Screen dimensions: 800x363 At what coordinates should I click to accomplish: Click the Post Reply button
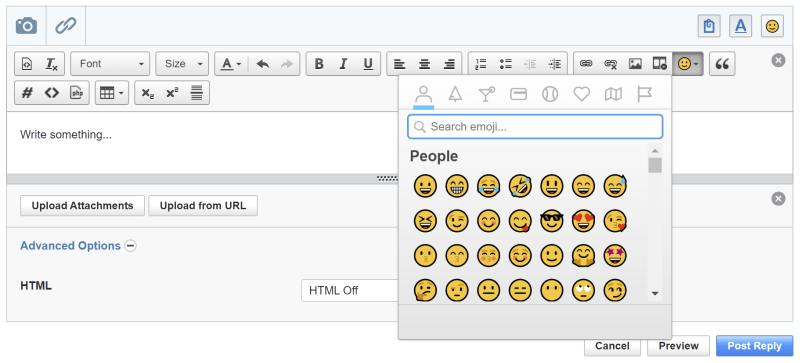point(755,346)
